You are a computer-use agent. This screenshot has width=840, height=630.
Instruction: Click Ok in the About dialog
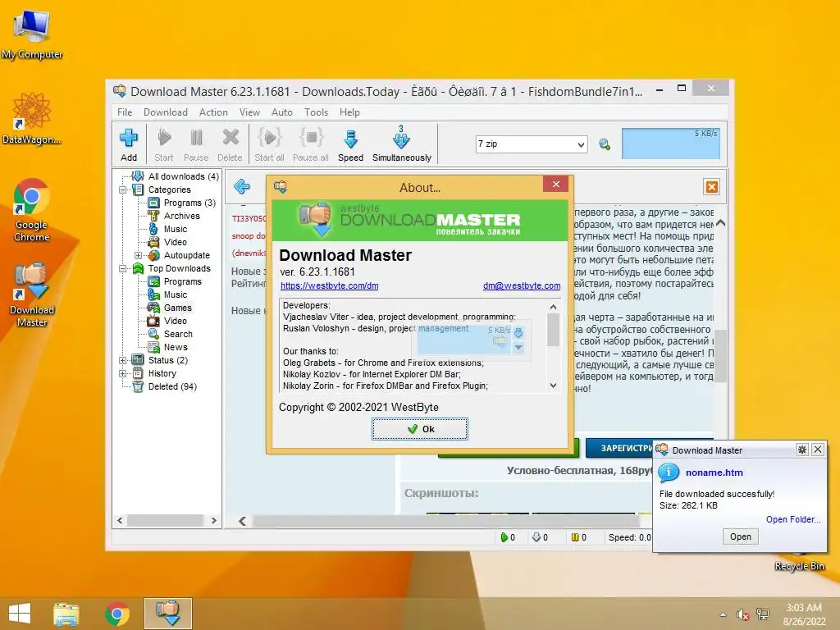point(420,429)
